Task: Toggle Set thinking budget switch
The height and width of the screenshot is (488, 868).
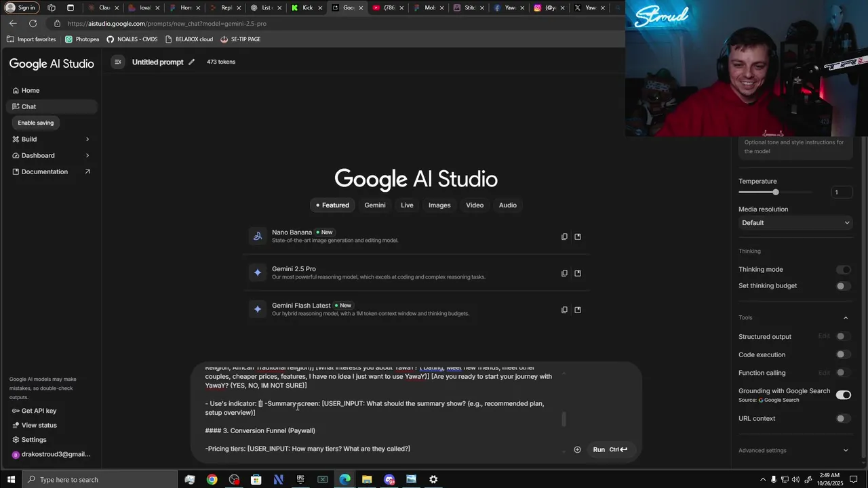Action: click(843, 286)
